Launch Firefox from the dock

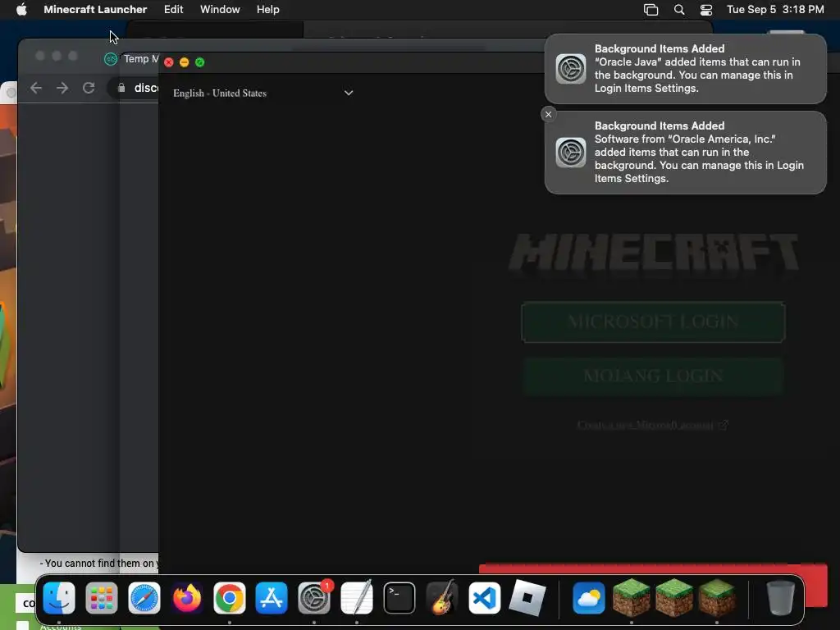(186, 598)
